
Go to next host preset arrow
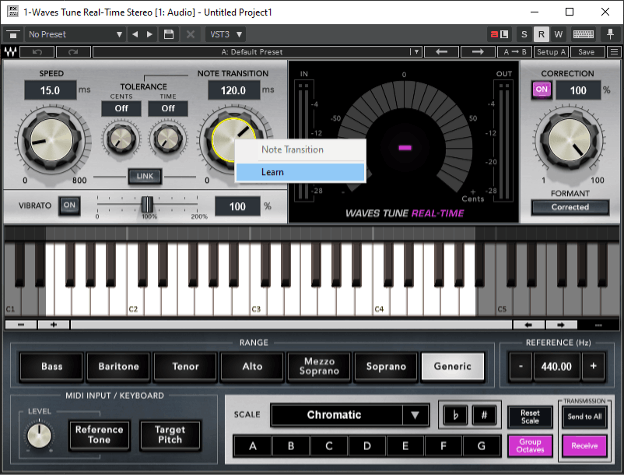click(149, 35)
